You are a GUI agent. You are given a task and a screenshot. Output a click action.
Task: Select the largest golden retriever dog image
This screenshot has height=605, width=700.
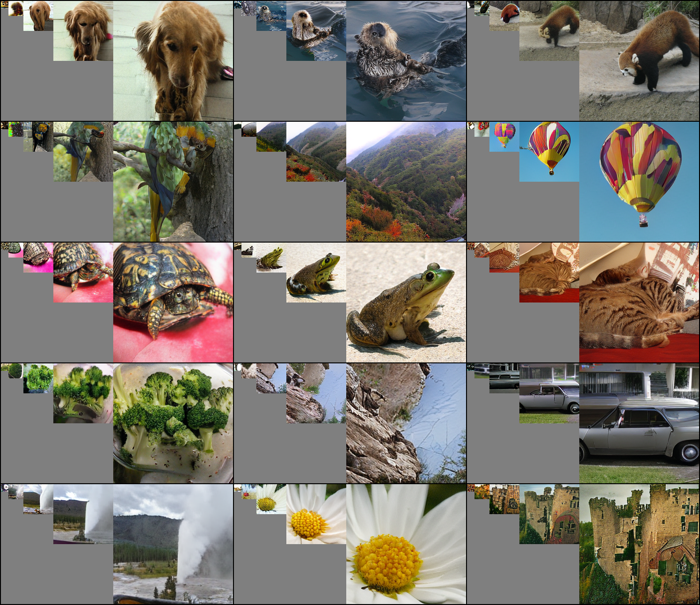(173, 61)
